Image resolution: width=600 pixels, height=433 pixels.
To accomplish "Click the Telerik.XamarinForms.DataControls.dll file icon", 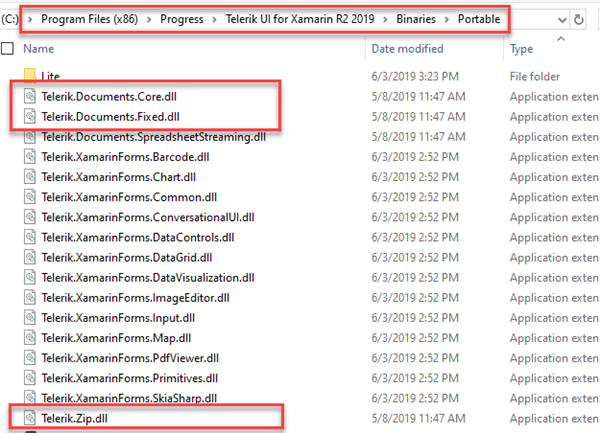I will click(30, 237).
